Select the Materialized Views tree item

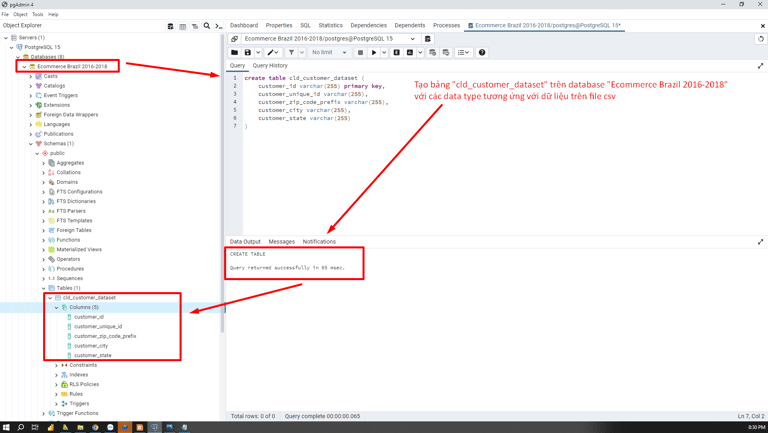[79, 250]
